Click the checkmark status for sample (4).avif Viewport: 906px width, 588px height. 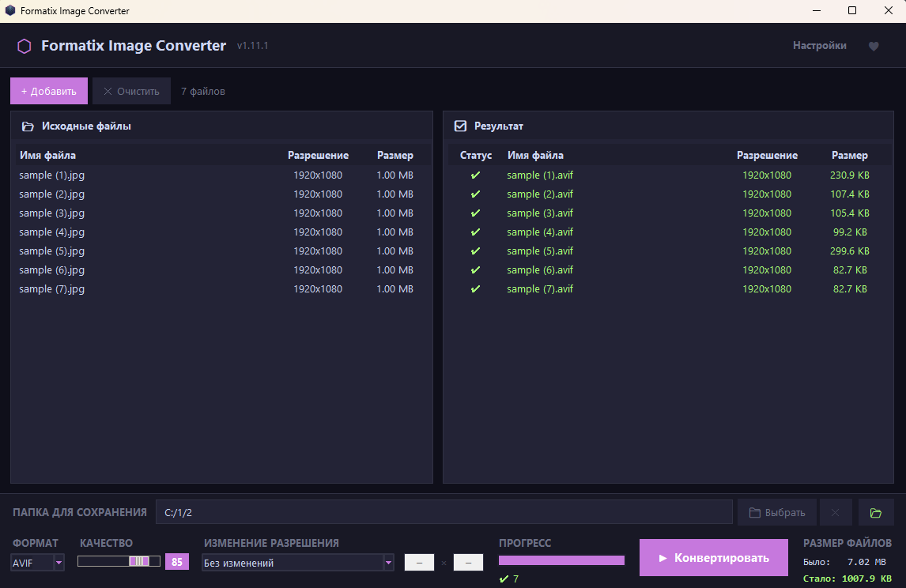(x=476, y=232)
